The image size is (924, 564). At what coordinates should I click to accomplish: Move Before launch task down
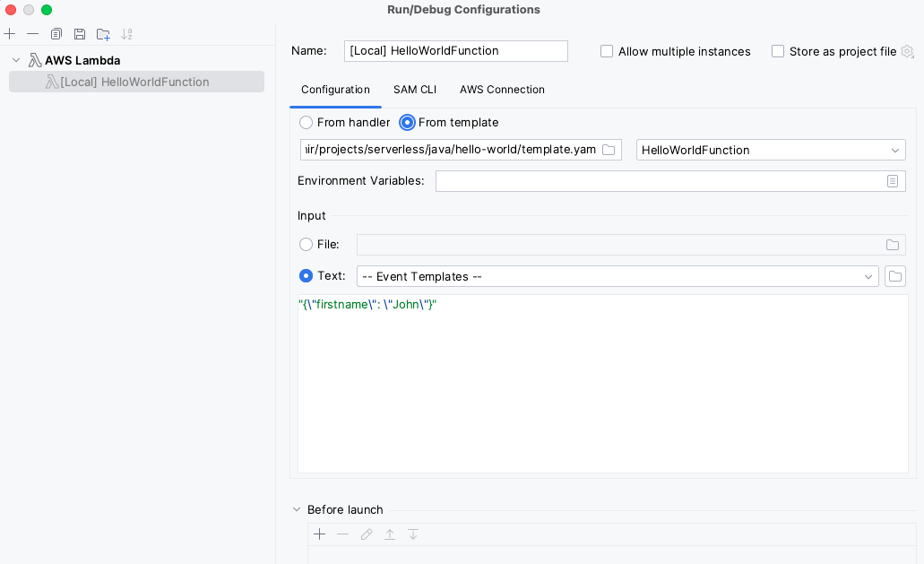[413, 534]
